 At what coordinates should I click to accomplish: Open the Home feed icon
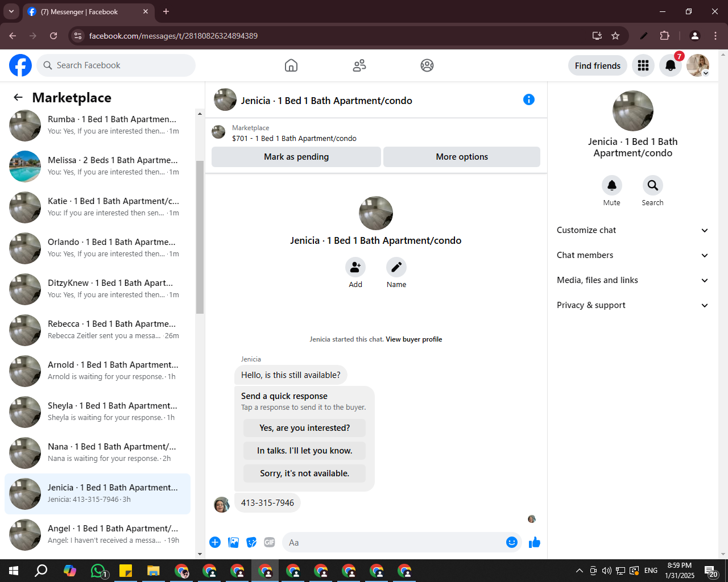(x=291, y=65)
